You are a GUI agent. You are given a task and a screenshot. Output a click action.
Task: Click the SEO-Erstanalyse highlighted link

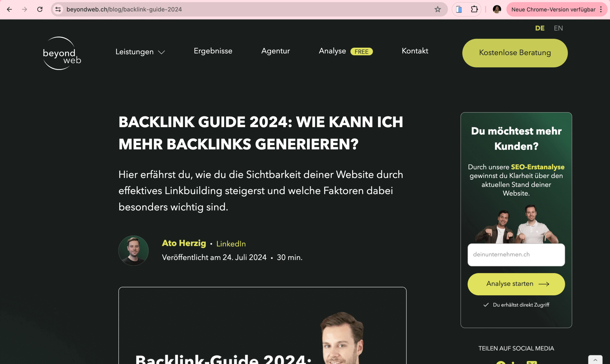538,167
